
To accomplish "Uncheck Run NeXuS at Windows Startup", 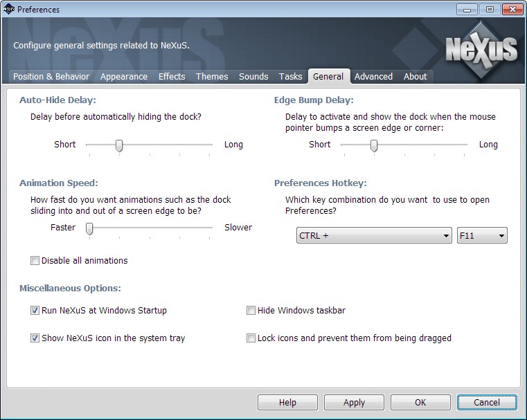I will pyautogui.click(x=35, y=311).
